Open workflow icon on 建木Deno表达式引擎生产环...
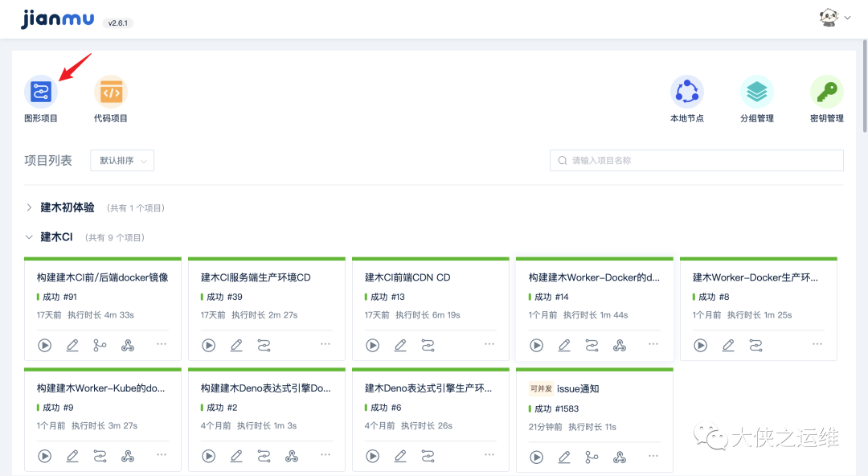The width and height of the screenshot is (868, 476). click(x=428, y=456)
